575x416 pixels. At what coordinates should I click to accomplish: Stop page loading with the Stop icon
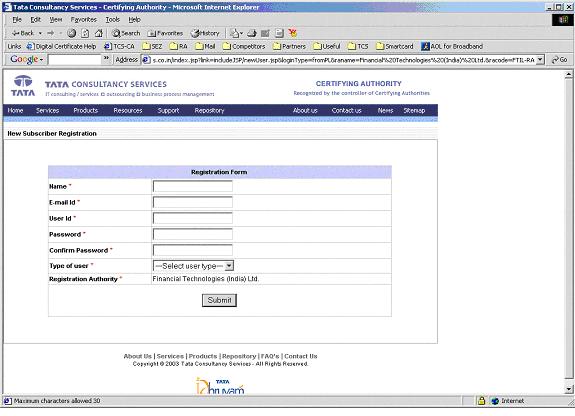click(72, 33)
